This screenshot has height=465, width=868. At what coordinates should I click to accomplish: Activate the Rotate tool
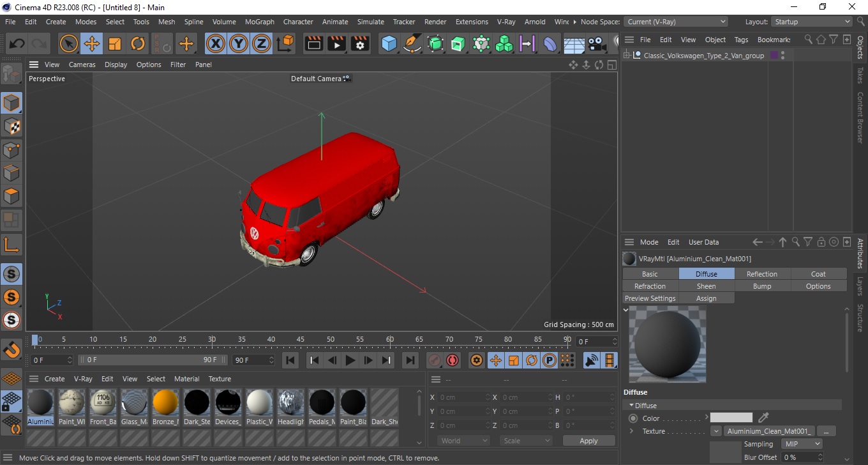point(138,43)
